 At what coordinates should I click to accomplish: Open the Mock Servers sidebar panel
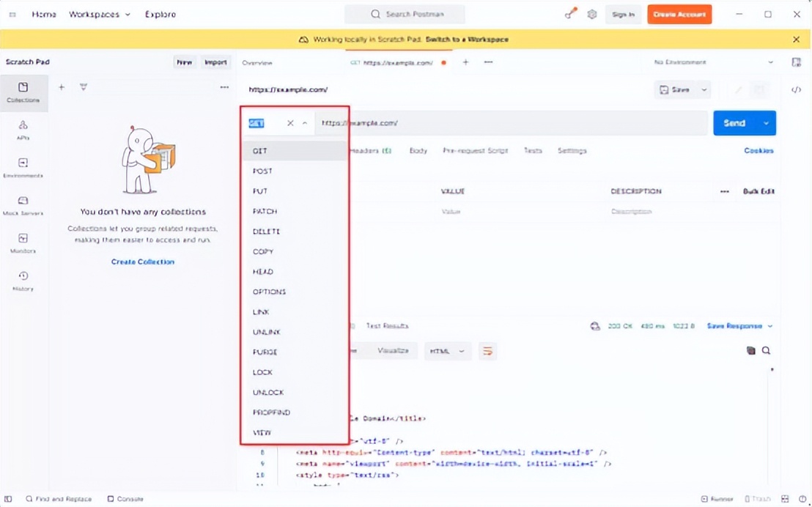(x=23, y=205)
